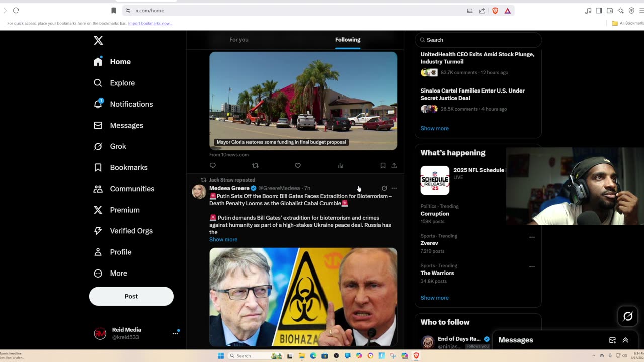Open floating Grok button at bottom right
This screenshot has height=362, width=644.
[628, 316]
